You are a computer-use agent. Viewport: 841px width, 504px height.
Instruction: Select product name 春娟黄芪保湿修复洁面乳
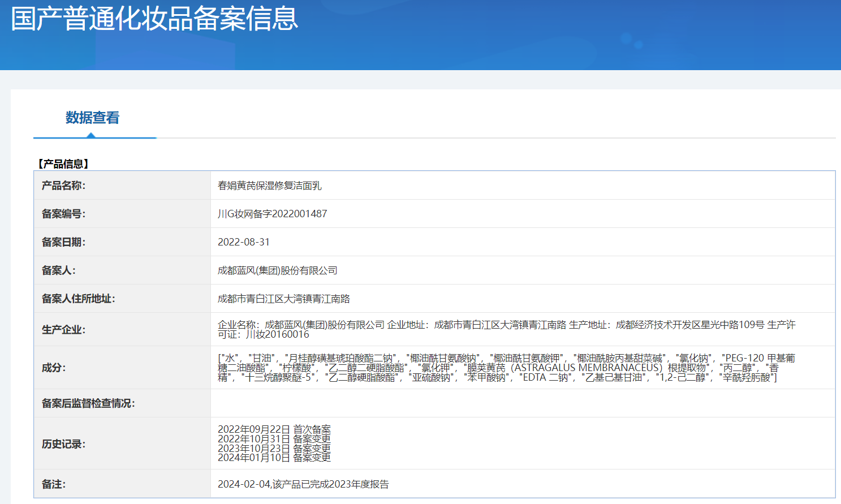[269, 186]
